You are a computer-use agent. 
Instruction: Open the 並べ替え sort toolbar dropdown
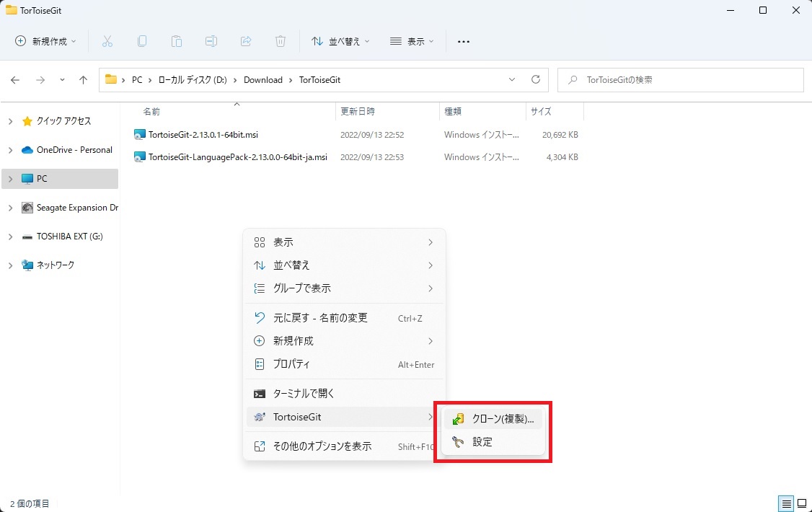pyautogui.click(x=340, y=41)
